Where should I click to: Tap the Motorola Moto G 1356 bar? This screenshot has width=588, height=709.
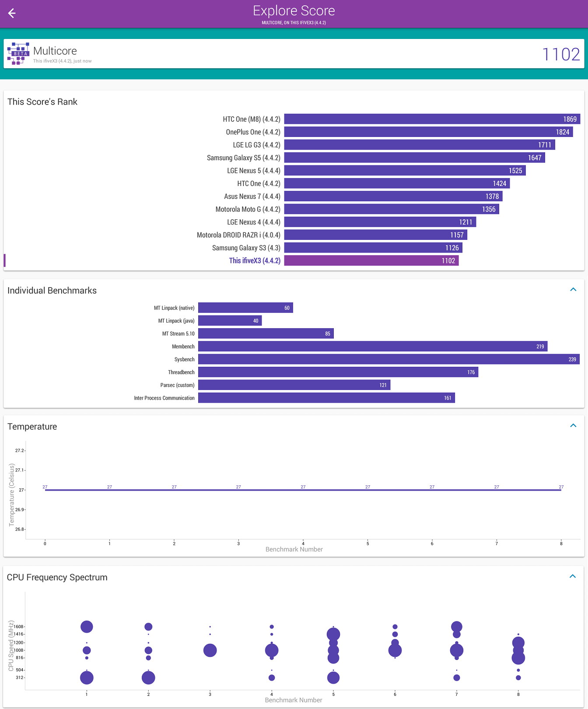[x=392, y=209]
